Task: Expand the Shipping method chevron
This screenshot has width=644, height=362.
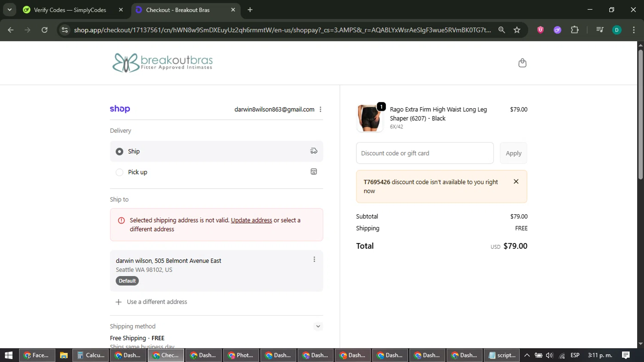Action: pyautogui.click(x=318, y=326)
